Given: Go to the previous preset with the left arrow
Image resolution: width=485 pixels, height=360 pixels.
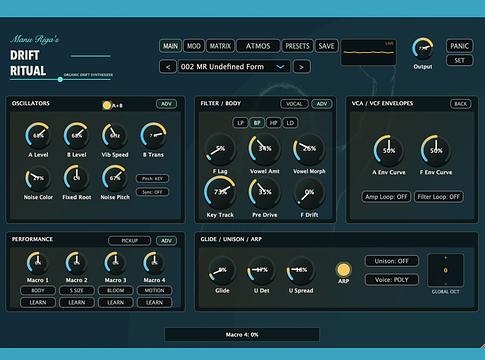Looking at the screenshot, I should [x=168, y=67].
